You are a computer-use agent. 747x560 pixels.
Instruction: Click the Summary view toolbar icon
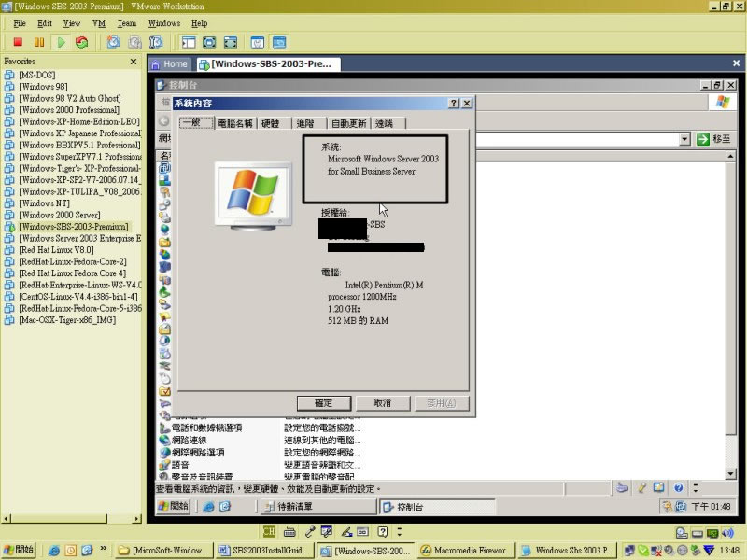click(x=258, y=42)
